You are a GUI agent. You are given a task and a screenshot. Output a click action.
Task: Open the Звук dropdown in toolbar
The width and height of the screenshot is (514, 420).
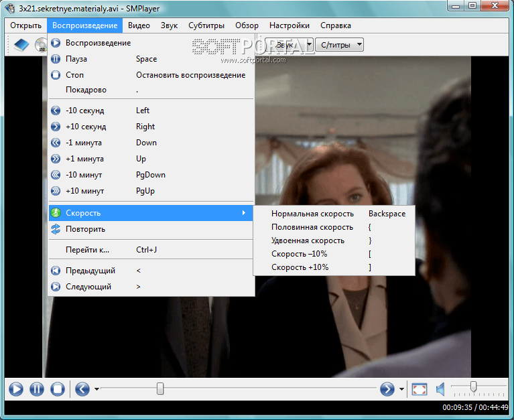click(x=289, y=45)
